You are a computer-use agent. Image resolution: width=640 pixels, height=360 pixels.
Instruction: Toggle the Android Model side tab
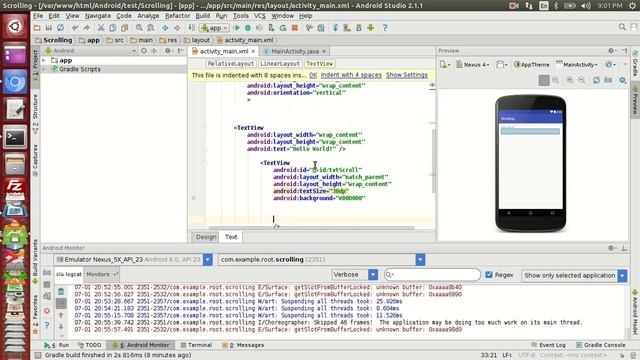(635, 313)
